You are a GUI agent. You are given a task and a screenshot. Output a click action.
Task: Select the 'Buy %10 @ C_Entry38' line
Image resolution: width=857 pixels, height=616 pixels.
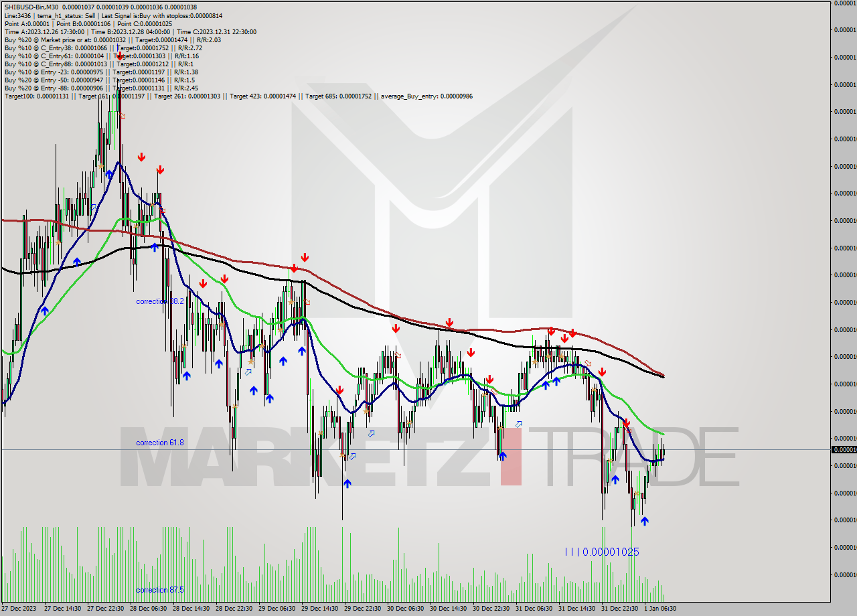[x=103, y=48]
